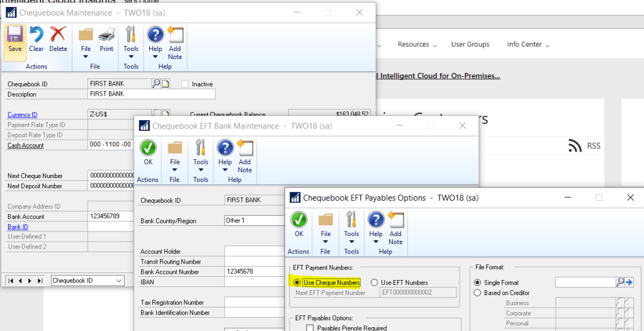This screenshot has height=331, width=644.
Task: Click OK in Chequebook EFT Payables Options
Action: tap(299, 224)
